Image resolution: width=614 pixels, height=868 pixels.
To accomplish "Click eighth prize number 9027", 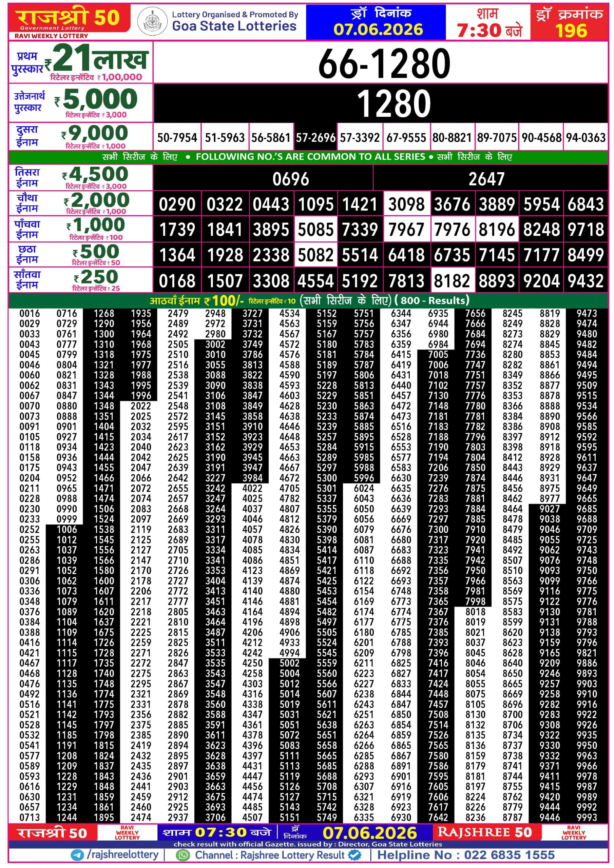I will point(550,509).
